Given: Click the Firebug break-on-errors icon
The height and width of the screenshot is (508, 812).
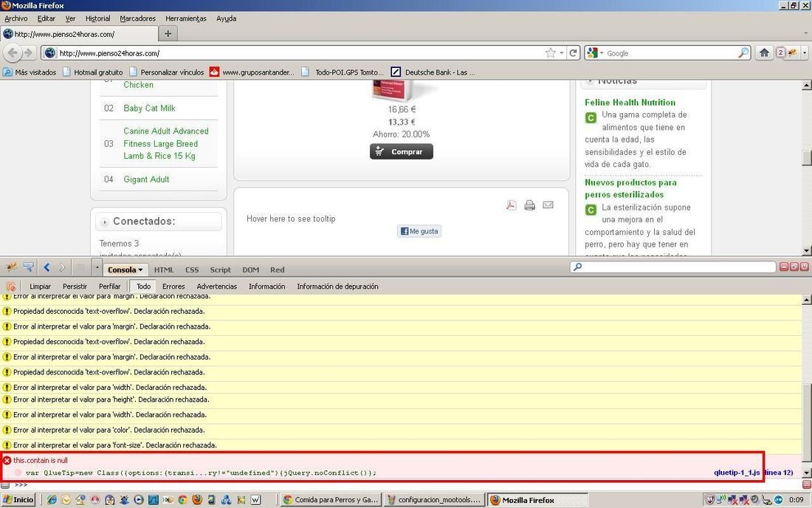Looking at the screenshot, I should point(11,286).
